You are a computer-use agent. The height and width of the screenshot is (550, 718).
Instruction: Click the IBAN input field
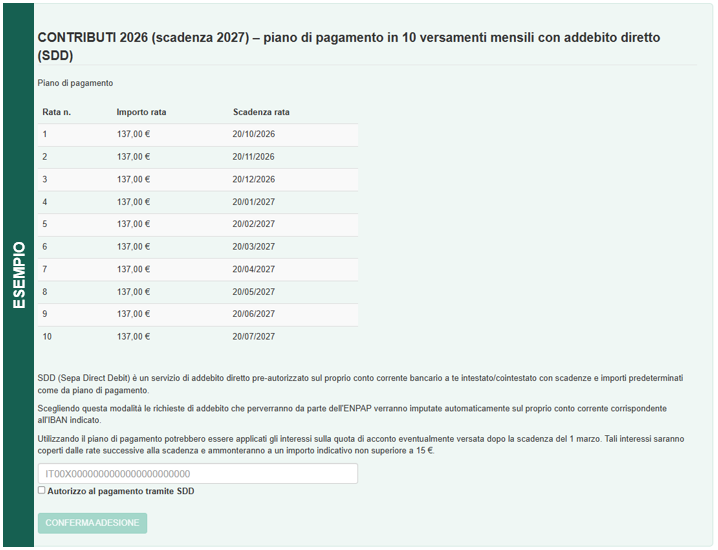pos(198,474)
